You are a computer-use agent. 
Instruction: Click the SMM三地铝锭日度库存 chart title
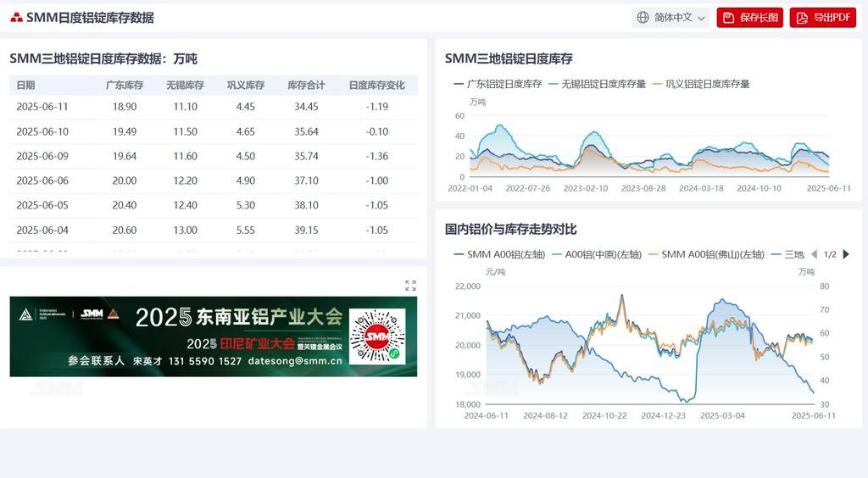(509, 58)
